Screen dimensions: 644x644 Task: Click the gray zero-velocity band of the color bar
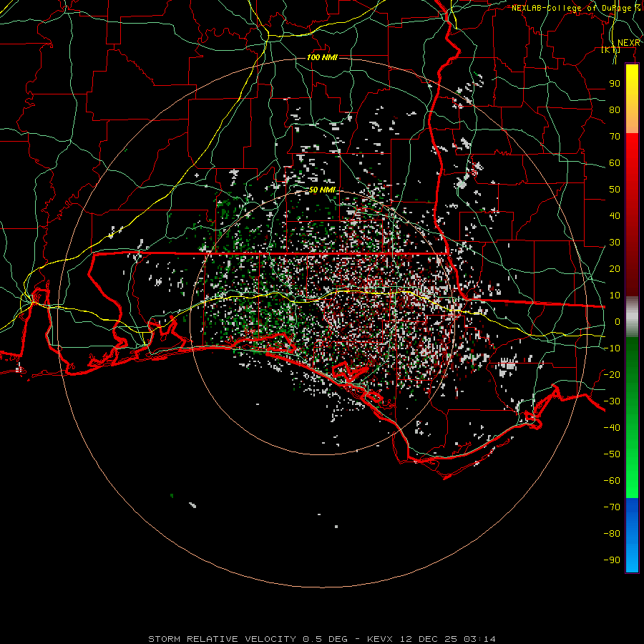click(x=632, y=317)
